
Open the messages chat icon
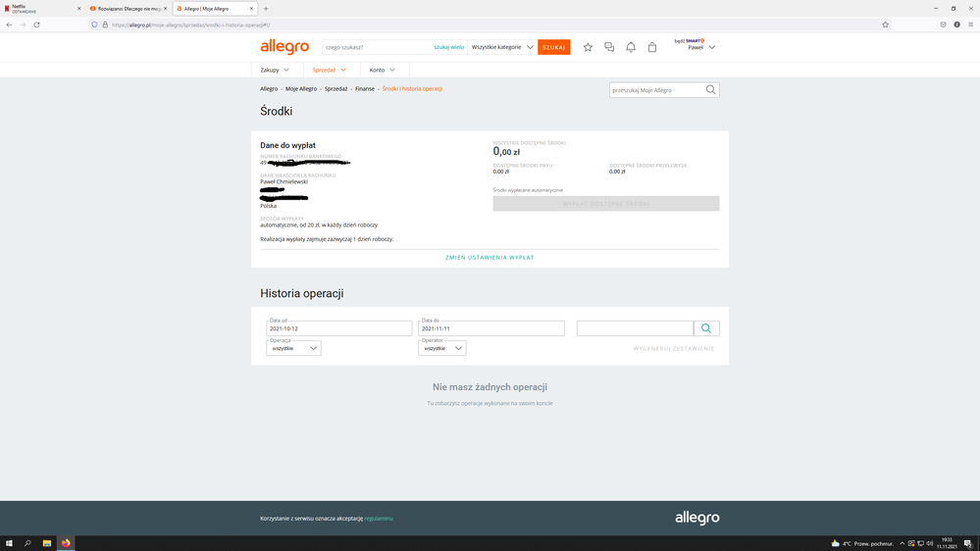tap(609, 47)
